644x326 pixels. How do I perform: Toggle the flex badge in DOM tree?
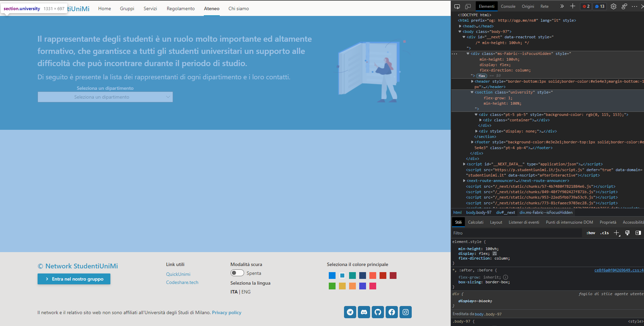tap(482, 76)
